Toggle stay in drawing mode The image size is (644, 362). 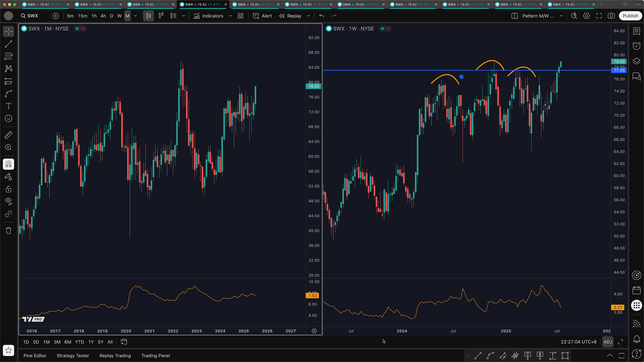pos(9,177)
